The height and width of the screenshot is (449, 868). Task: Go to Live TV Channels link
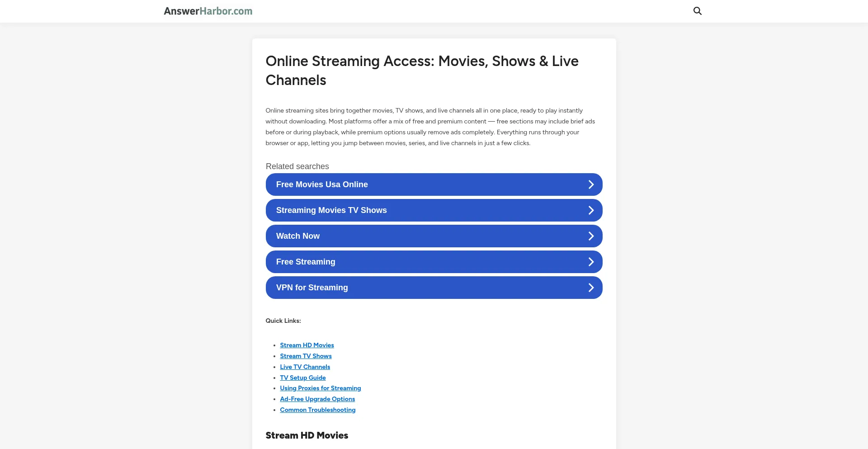pyautogui.click(x=305, y=367)
